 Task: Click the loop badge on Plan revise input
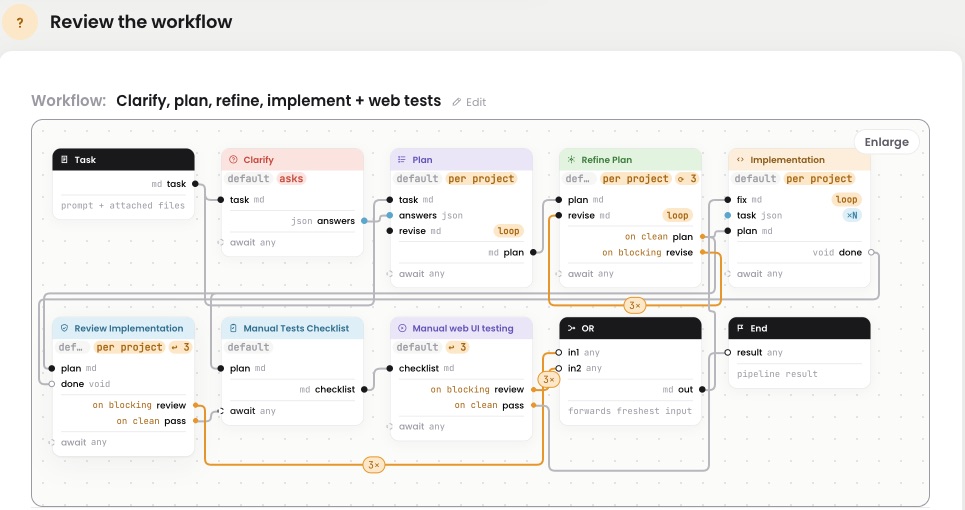coord(508,231)
